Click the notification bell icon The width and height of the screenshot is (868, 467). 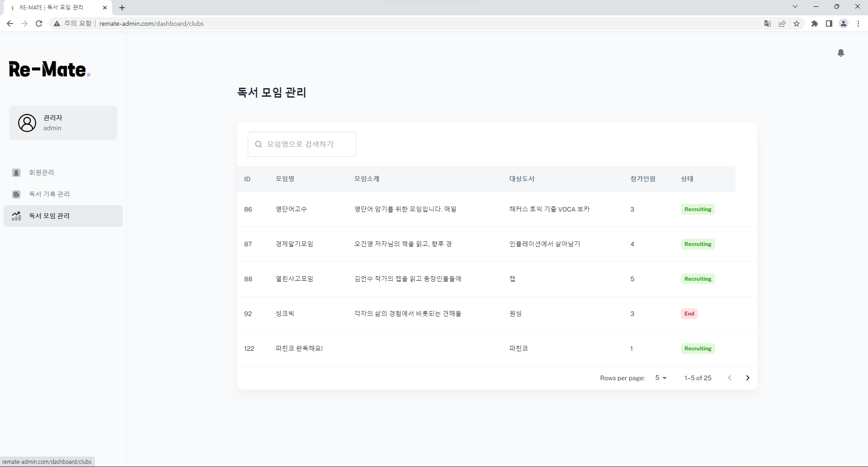point(841,53)
